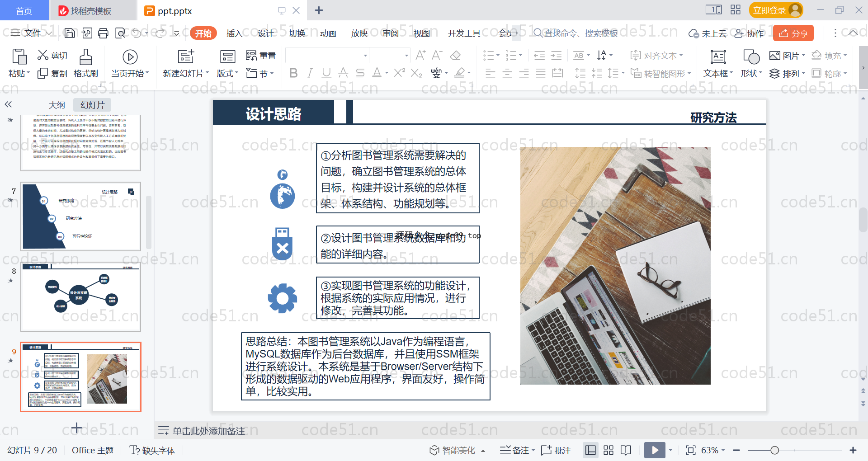
Task: Click the 立即登录 login button
Action: click(776, 10)
